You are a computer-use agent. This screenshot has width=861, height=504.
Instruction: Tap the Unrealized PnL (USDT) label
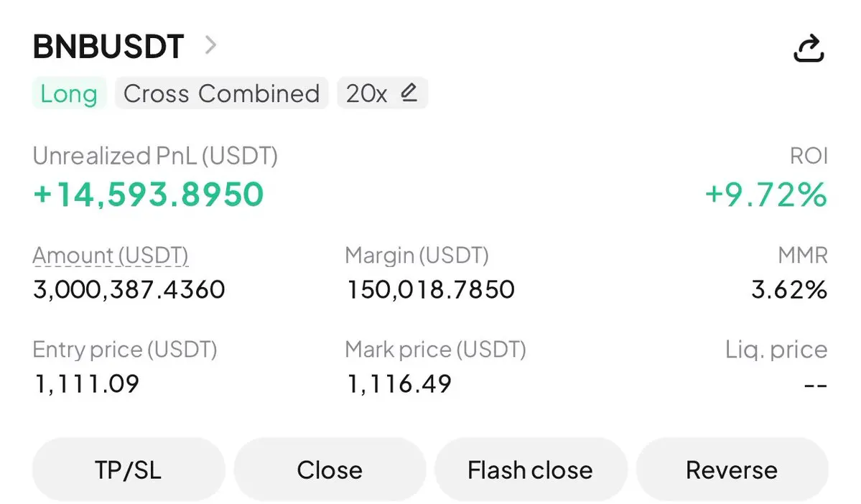[155, 156]
